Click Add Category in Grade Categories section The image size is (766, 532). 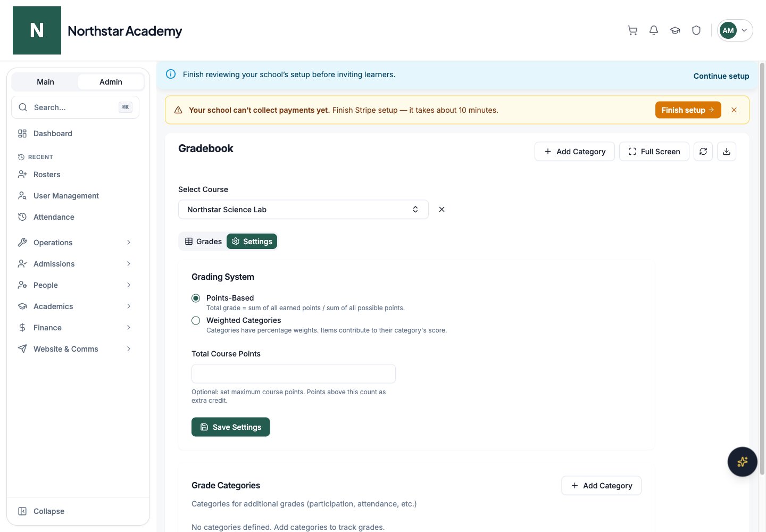click(601, 486)
